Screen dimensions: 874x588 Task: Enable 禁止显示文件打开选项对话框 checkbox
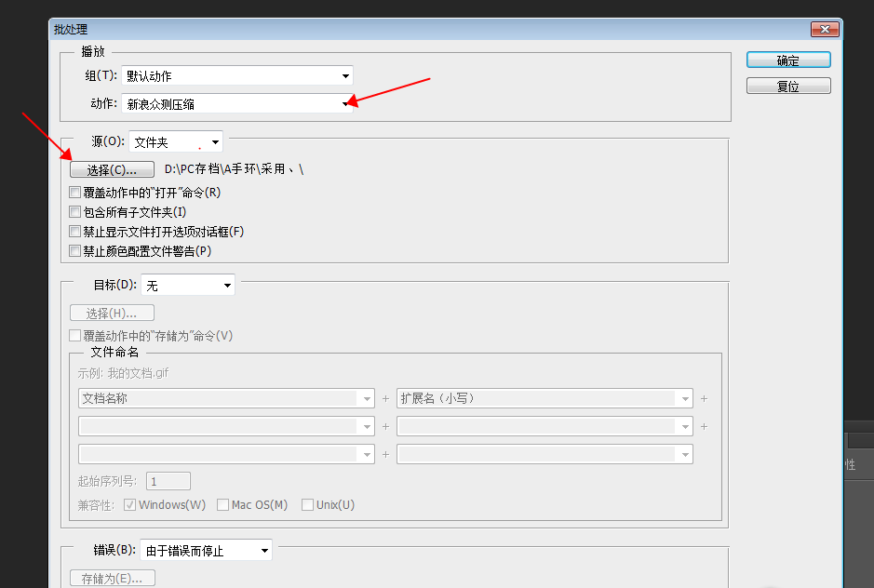click(74, 231)
